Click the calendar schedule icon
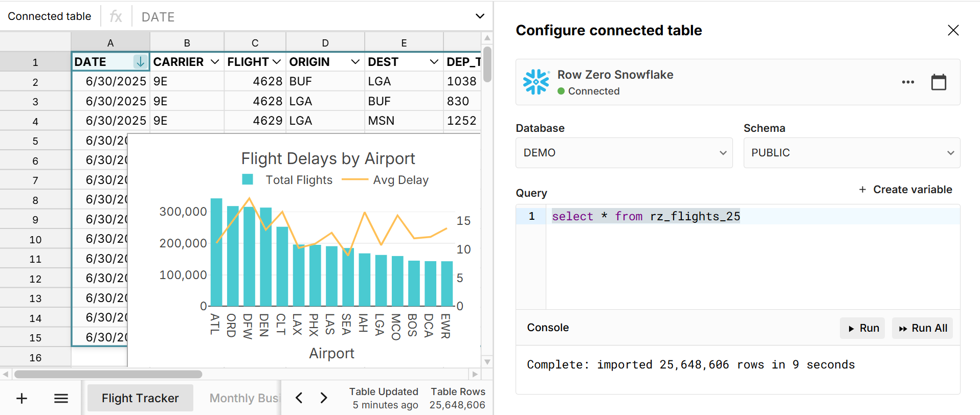Screen dimensions: 980x415 pos(938,82)
